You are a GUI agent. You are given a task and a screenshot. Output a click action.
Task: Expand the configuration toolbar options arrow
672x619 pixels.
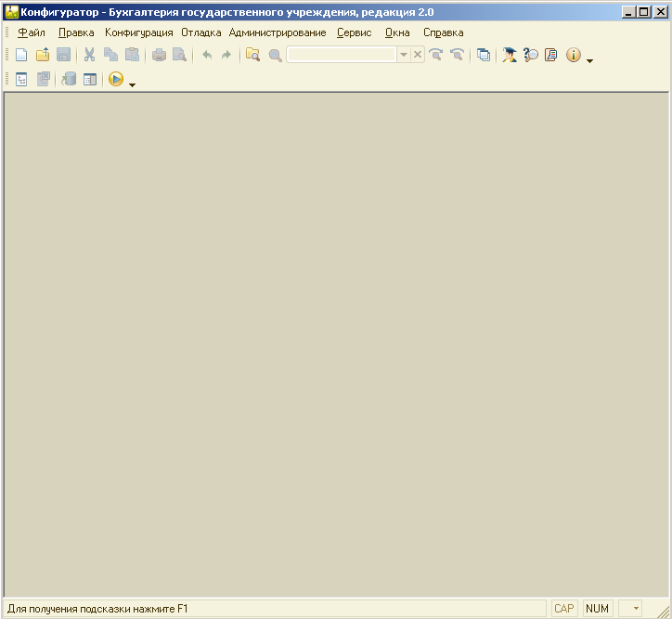(132, 85)
